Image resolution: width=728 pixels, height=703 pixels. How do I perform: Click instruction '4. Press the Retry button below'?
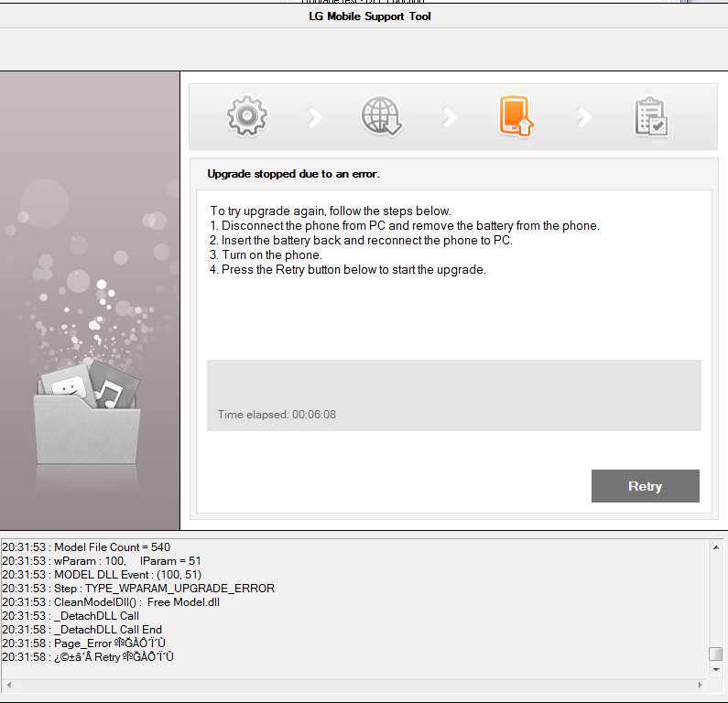348,270
